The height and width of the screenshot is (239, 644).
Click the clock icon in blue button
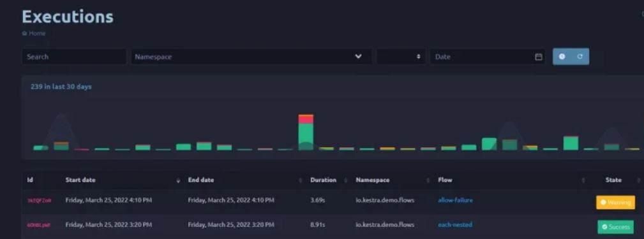pos(562,57)
